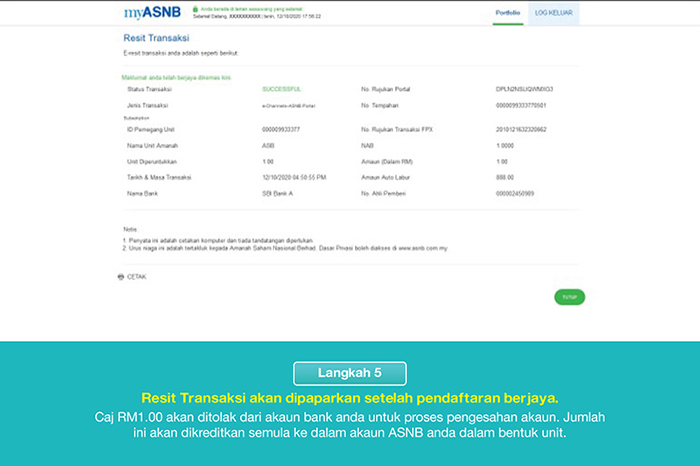The width and height of the screenshot is (700, 466).
Task: Click the printer icon beside CETAK
Action: coord(121,277)
